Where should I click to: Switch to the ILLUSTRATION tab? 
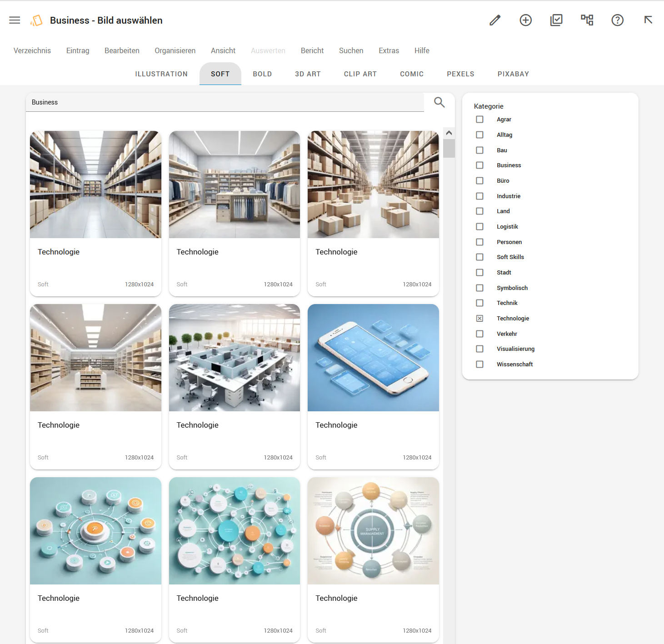point(161,74)
